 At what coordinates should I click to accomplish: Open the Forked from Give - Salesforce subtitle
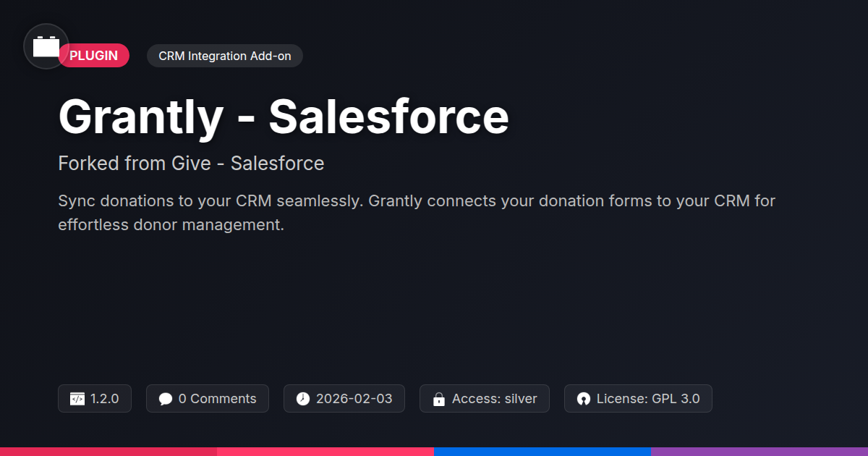[191, 164]
